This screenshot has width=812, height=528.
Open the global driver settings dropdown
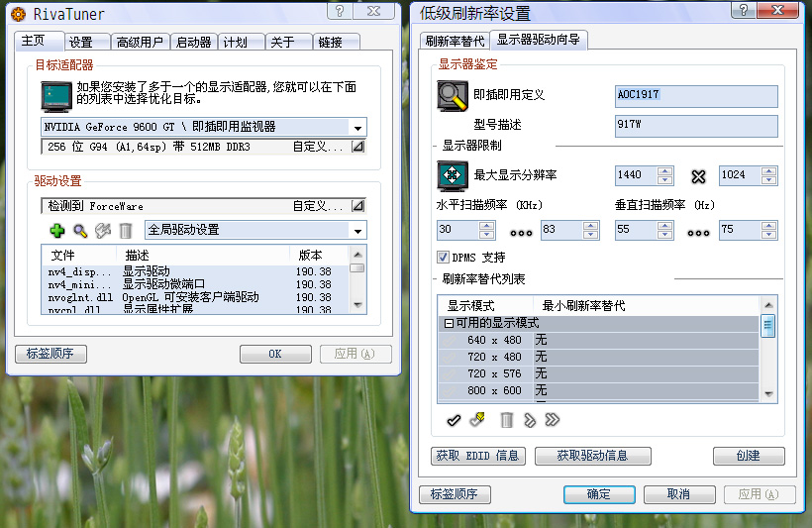357,231
